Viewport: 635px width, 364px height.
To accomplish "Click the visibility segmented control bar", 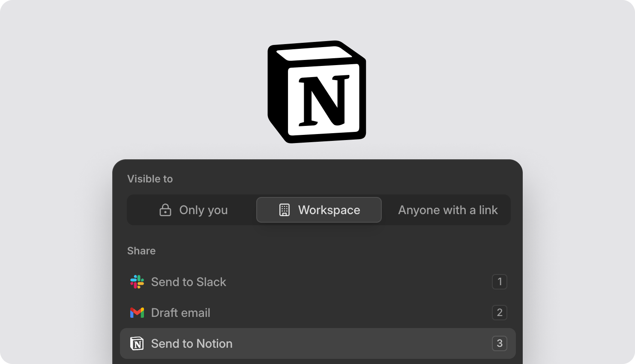I will (319, 210).
